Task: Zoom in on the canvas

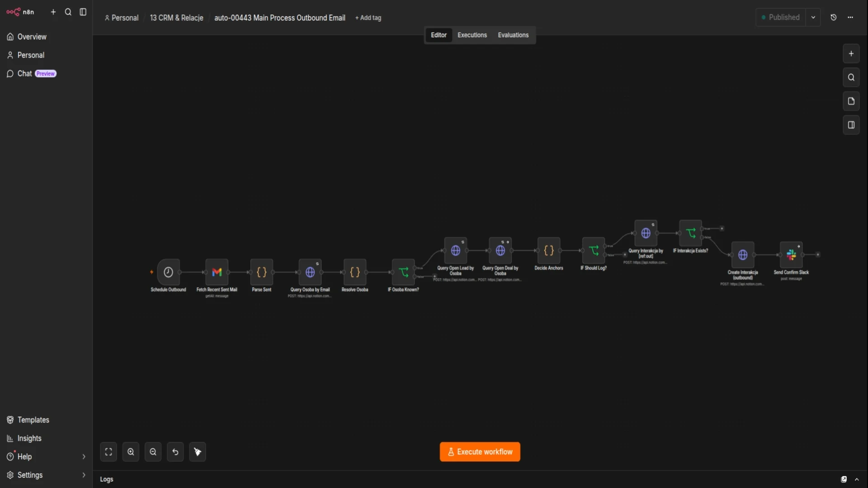Action: 131,452
